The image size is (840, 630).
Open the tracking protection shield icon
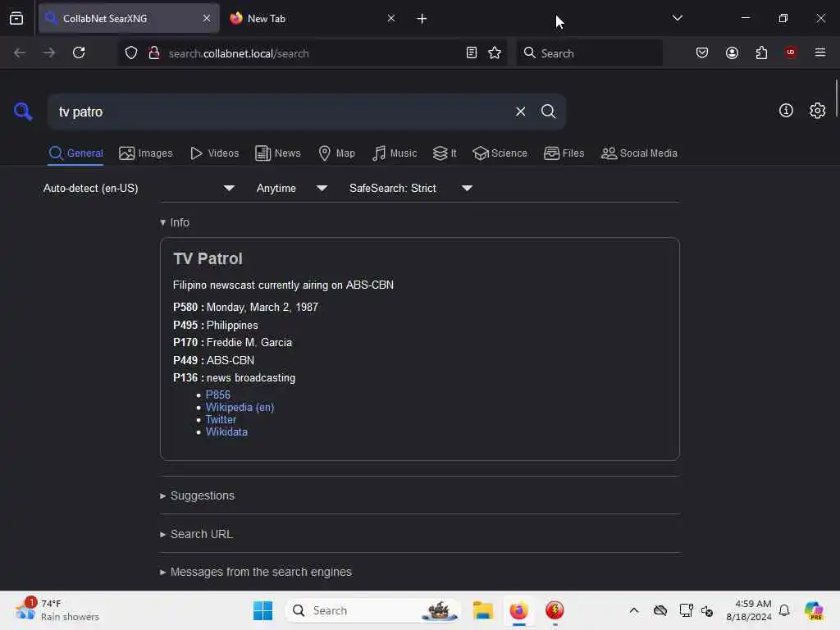[130, 52]
